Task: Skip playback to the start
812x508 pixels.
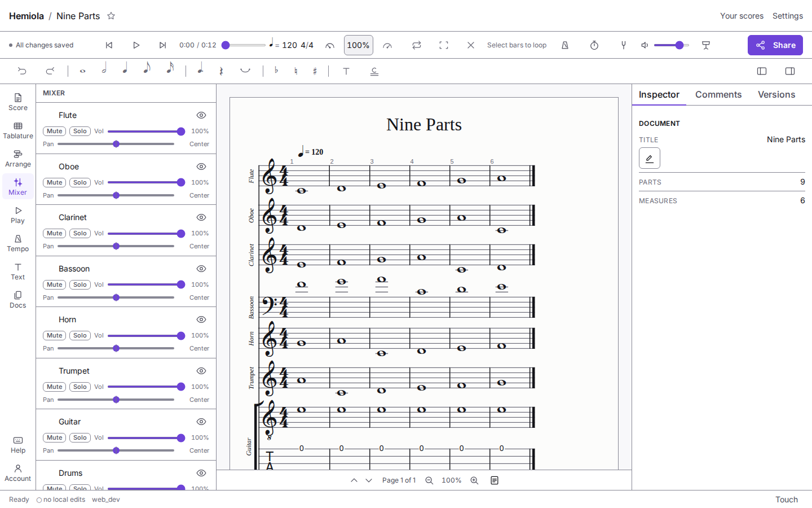Action: click(x=109, y=45)
